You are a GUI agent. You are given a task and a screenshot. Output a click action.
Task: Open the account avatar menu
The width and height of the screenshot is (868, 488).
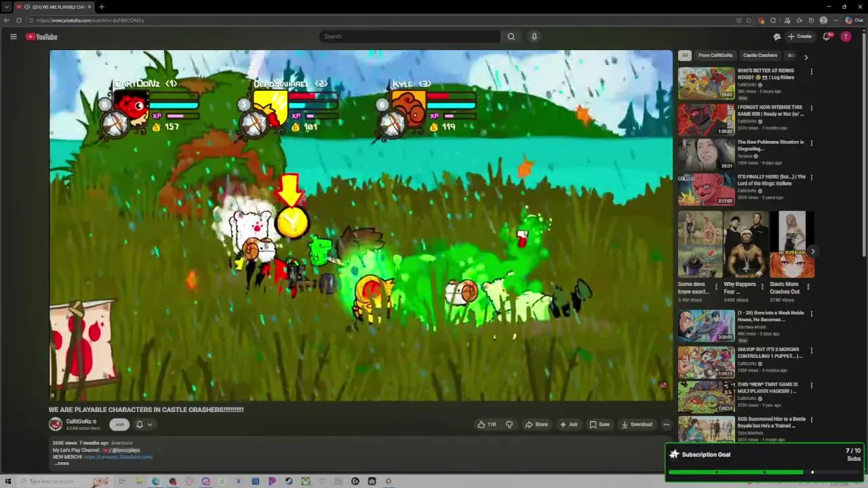846,37
